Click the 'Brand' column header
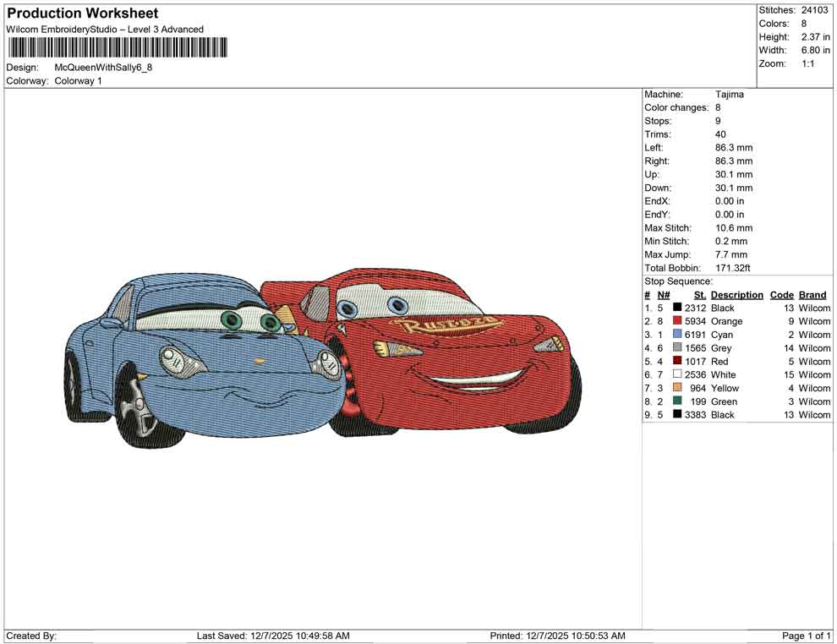Image resolution: width=837 pixels, height=644 pixels. 812,294
